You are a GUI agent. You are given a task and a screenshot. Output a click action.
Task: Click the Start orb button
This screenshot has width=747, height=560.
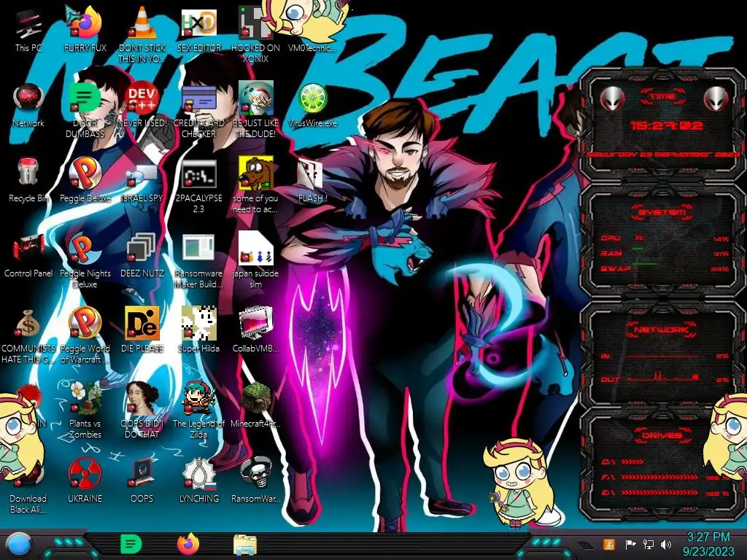coord(19,545)
